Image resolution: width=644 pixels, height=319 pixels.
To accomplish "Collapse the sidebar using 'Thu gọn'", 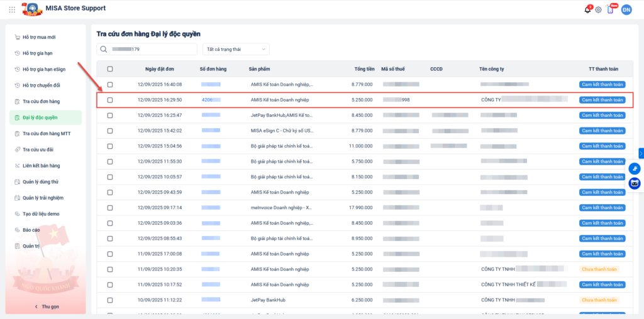I will (x=46, y=306).
